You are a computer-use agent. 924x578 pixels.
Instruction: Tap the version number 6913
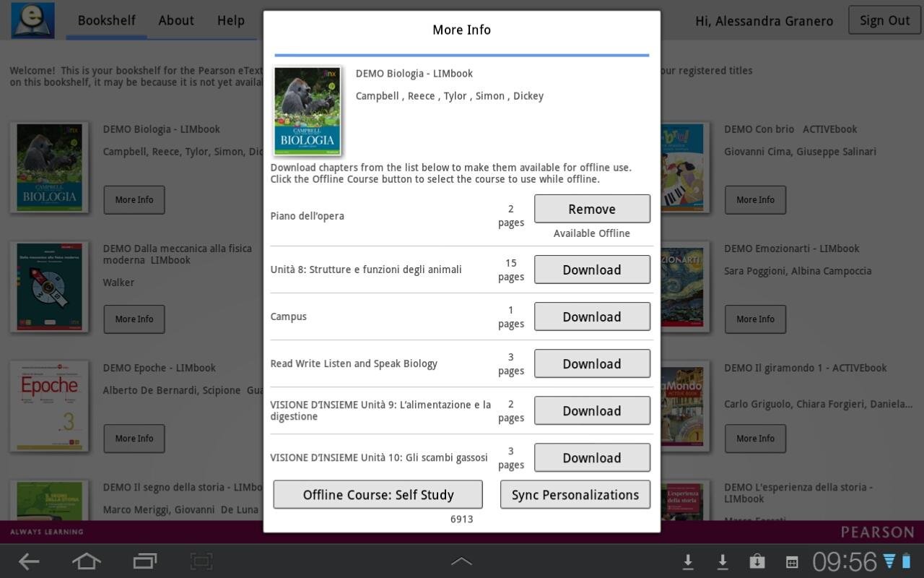(461, 519)
